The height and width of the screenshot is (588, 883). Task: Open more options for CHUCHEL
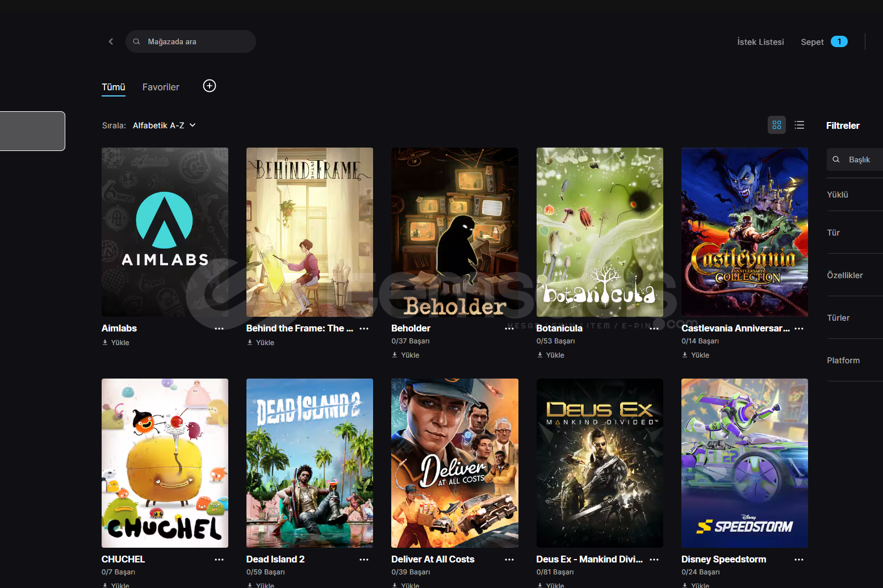click(x=219, y=560)
